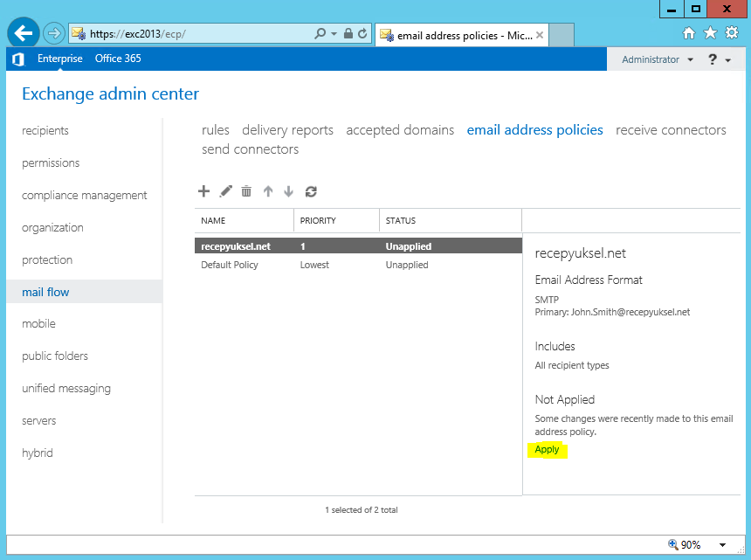This screenshot has width=751, height=560.
Task: Select the email address policies tab
Action: tap(535, 130)
